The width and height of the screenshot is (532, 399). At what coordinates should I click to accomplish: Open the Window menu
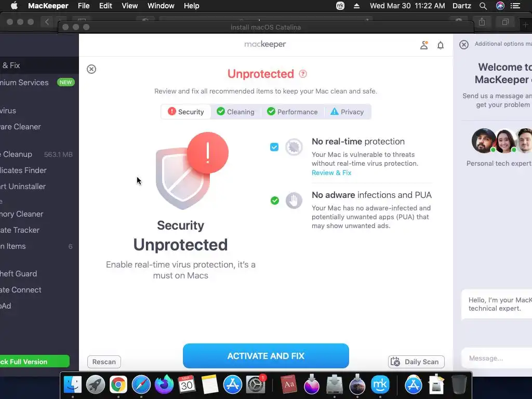click(161, 6)
